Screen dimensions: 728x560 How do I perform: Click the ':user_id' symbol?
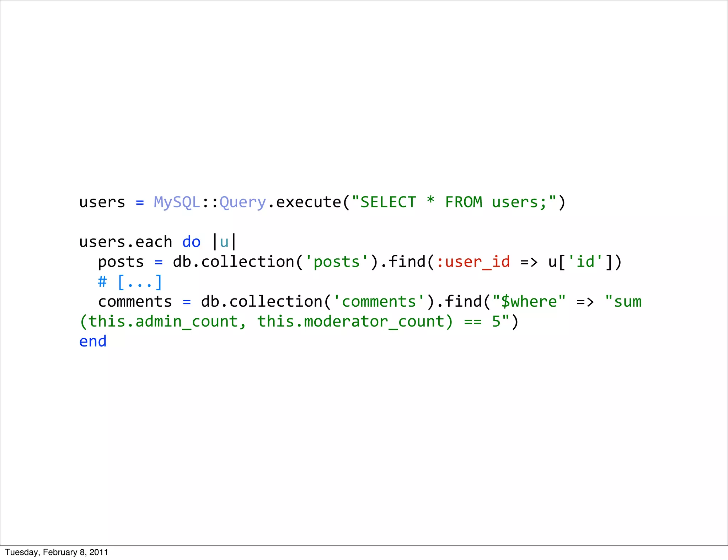tap(473, 262)
